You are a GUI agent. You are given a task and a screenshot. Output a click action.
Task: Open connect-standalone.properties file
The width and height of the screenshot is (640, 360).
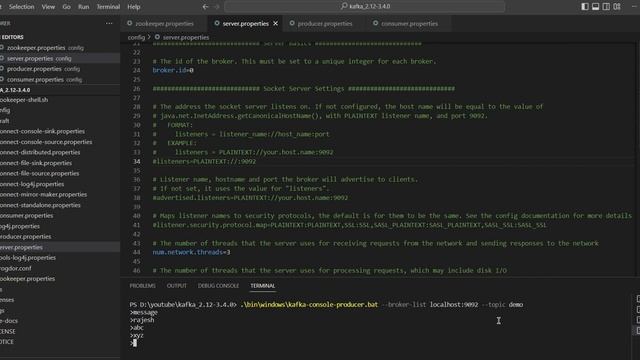60,205
